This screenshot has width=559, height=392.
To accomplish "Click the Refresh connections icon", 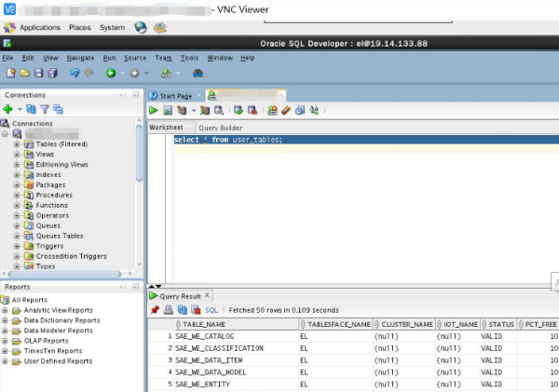I will click(31, 109).
